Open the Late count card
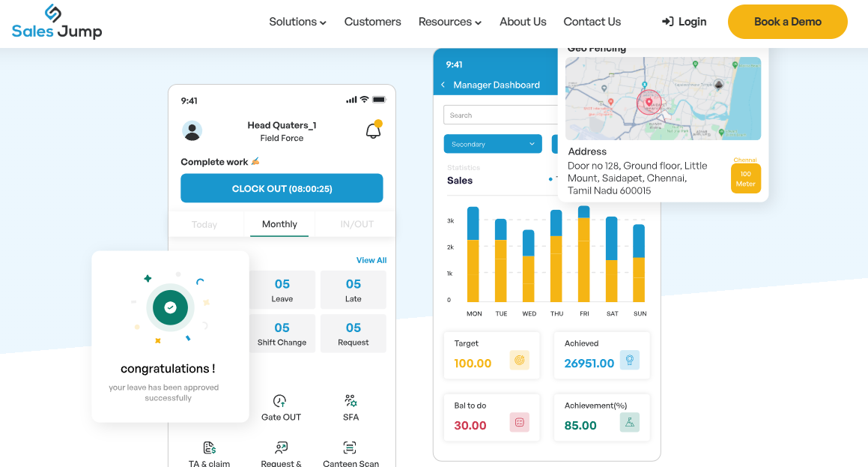Viewport: 868px width, 467px height. click(x=353, y=290)
